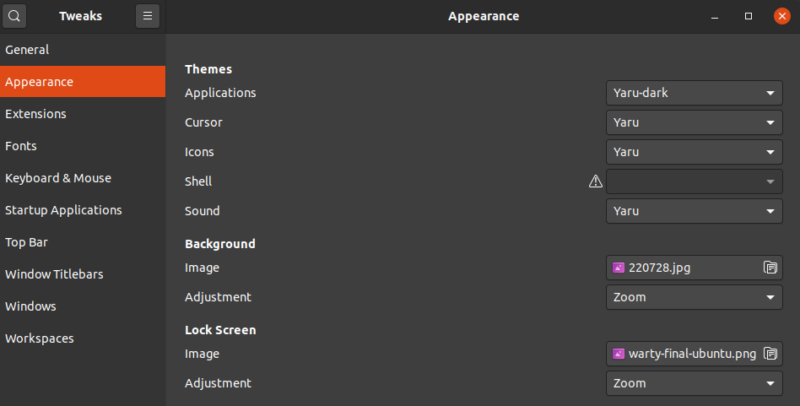The width and height of the screenshot is (800, 406).
Task: Click the 220728.jpg image thumbnail icon
Action: pos(619,268)
